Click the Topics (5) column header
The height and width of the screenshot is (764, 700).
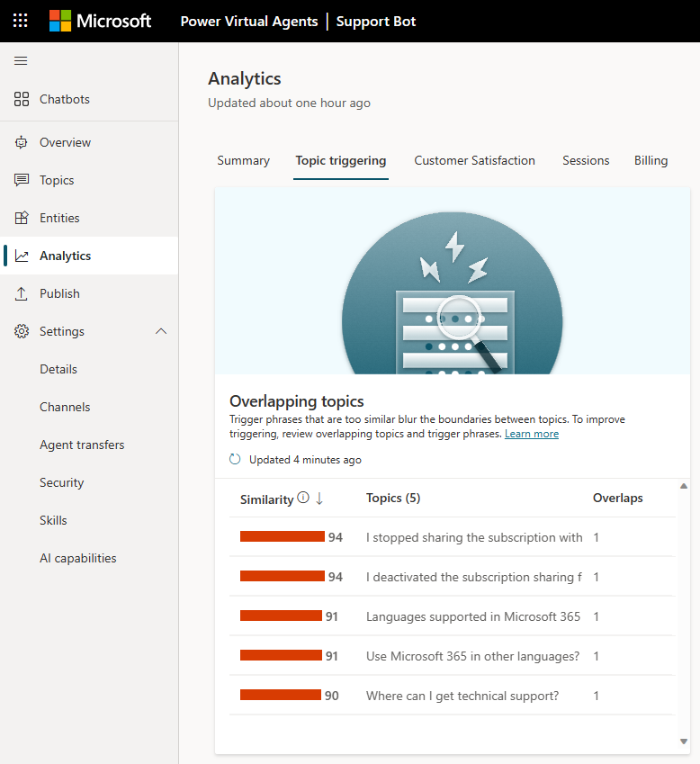[393, 498]
